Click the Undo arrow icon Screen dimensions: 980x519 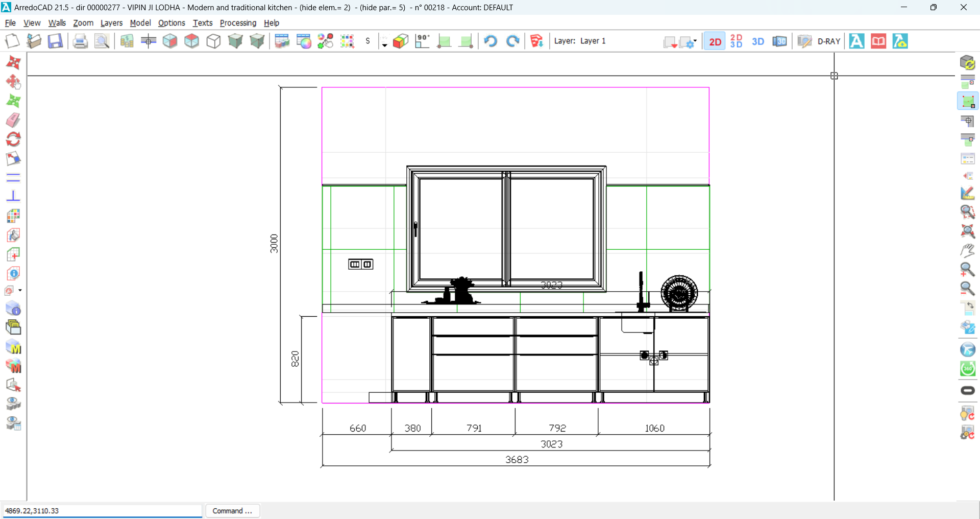(491, 41)
